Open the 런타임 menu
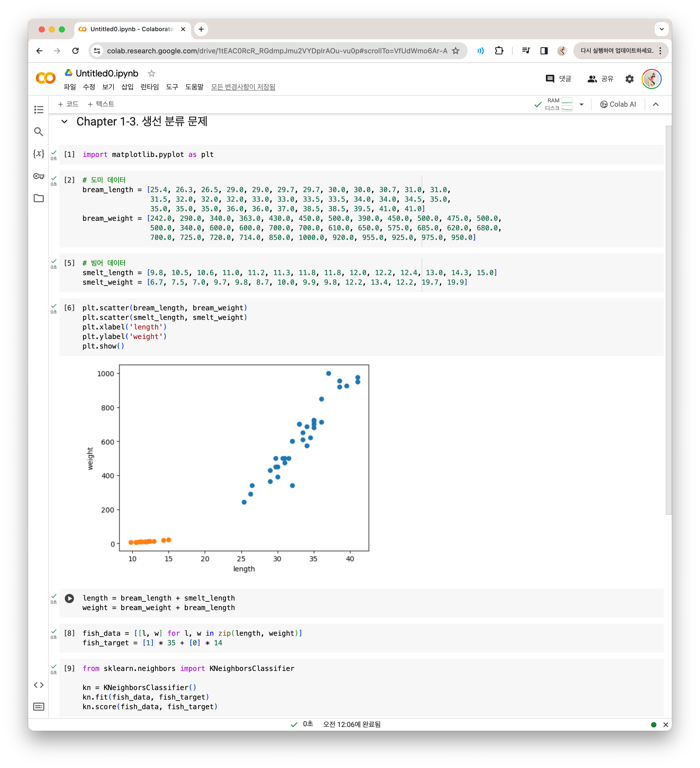 click(x=149, y=87)
